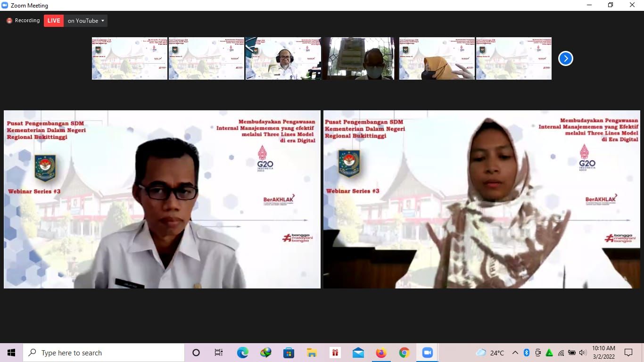This screenshot has height=362, width=644.
Task: Click the LIVE streaming badge
Action: click(x=54, y=21)
